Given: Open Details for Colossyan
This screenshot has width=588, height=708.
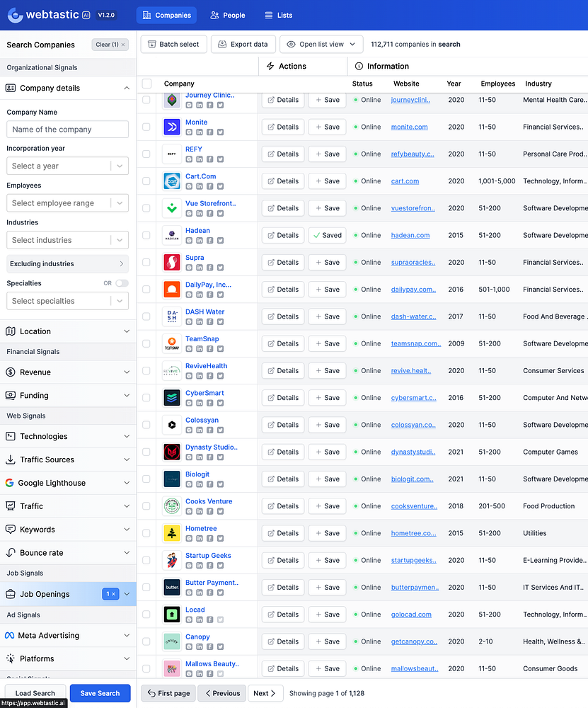Looking at the screenshot, I should coord(283,425).
